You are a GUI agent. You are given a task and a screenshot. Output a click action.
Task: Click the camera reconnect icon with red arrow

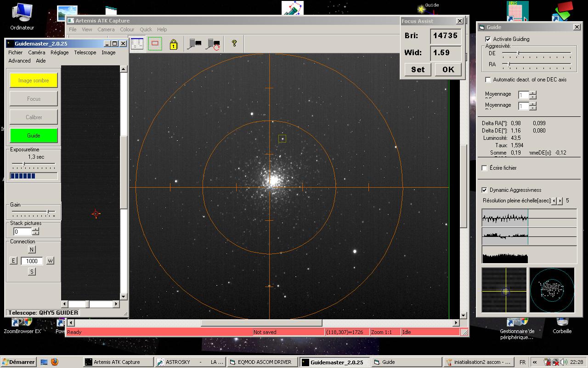(x=213, y=44)
